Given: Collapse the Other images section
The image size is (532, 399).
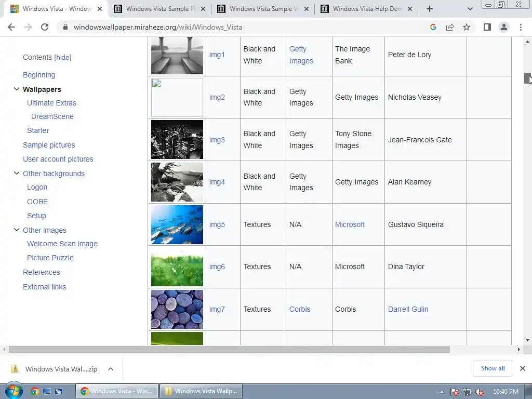Looking at the screenshot, I should [16, 230].
